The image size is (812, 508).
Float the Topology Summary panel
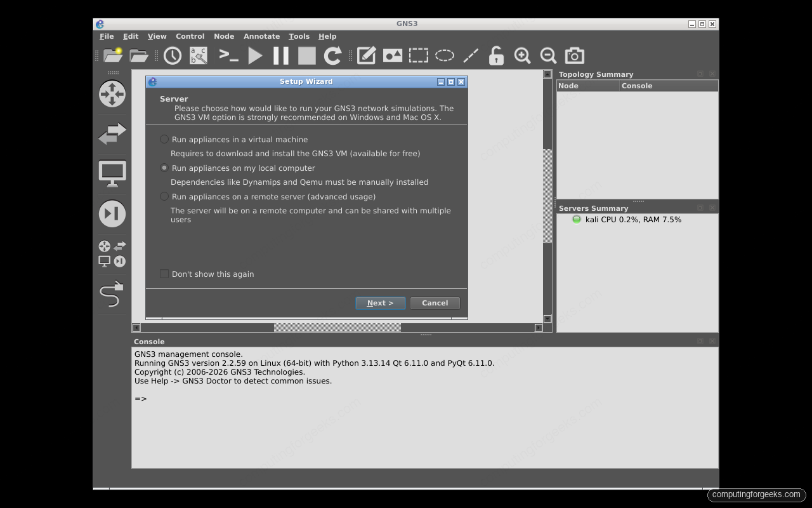tap(700, 74)
